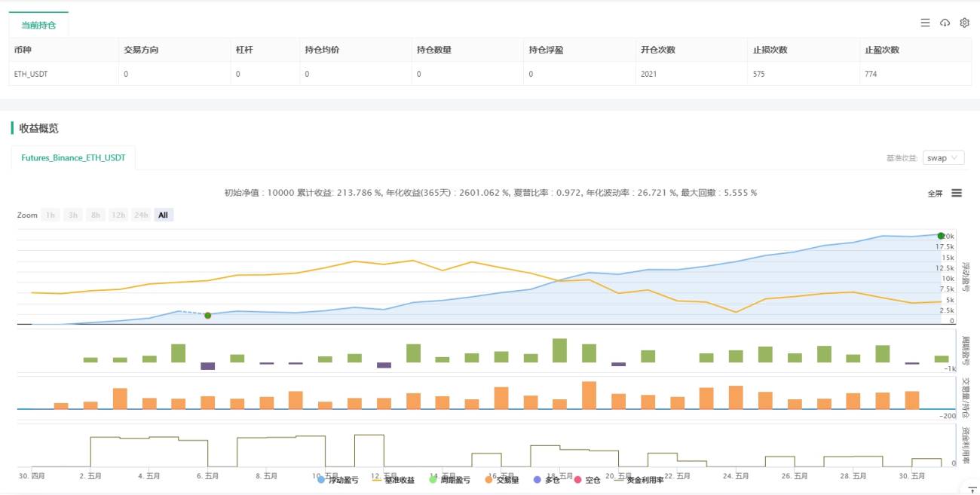The image size is (980, 495).
Task: Click the green marker at the 20k line end
Action: click(940, 236)
